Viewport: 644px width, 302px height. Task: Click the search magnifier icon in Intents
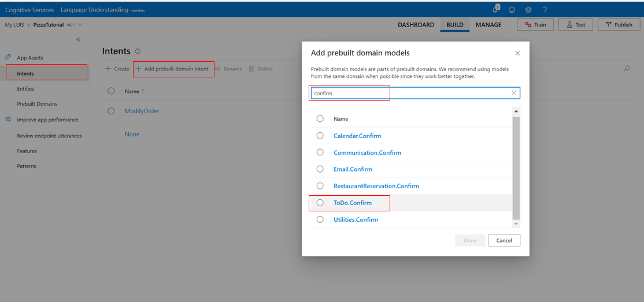pos(626,69)
